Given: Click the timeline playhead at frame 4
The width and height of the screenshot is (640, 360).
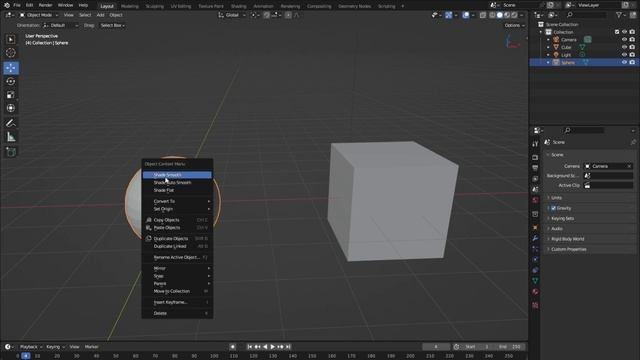Looking at the screenshot, I should point(25,356).
